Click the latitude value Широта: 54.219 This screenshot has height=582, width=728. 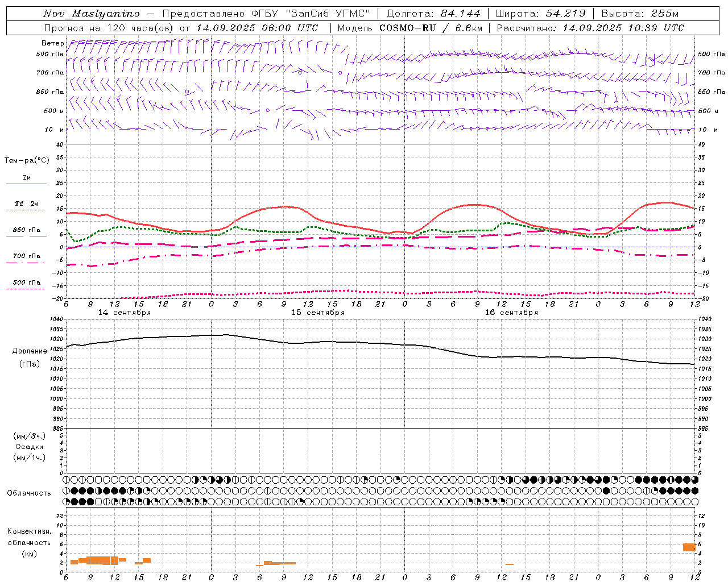[540, 14]
